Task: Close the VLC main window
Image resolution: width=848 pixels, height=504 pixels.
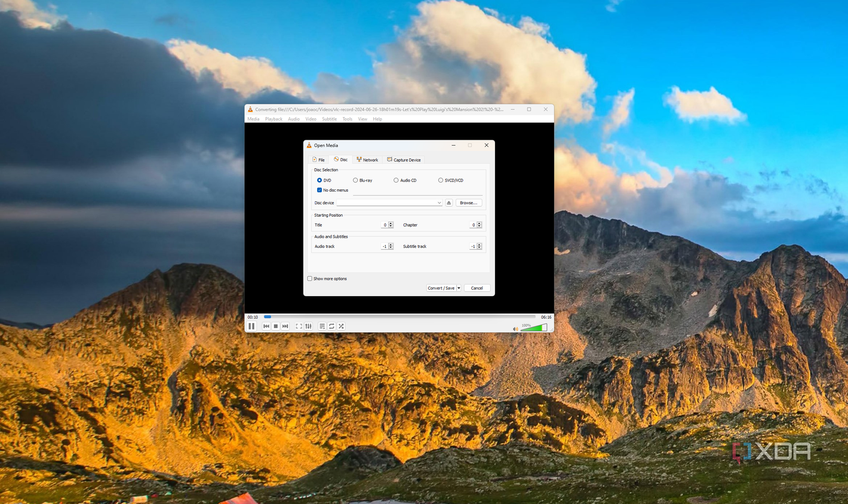Action: 545,109
